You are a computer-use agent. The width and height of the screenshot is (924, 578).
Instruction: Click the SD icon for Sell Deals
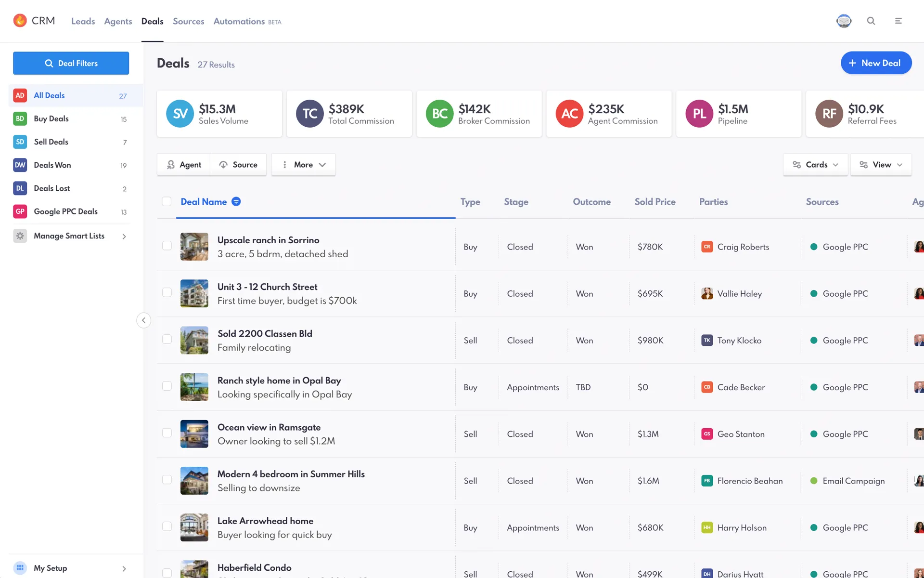point(20,142)
